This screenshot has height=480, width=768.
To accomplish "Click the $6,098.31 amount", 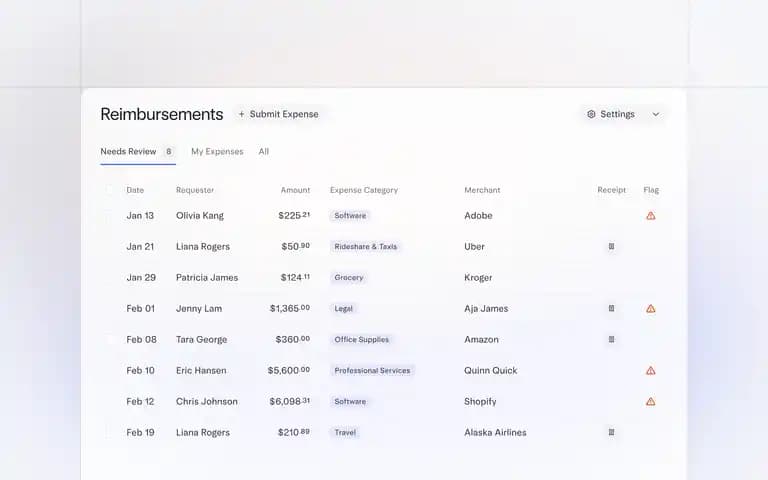I will [x=289, y=402].
